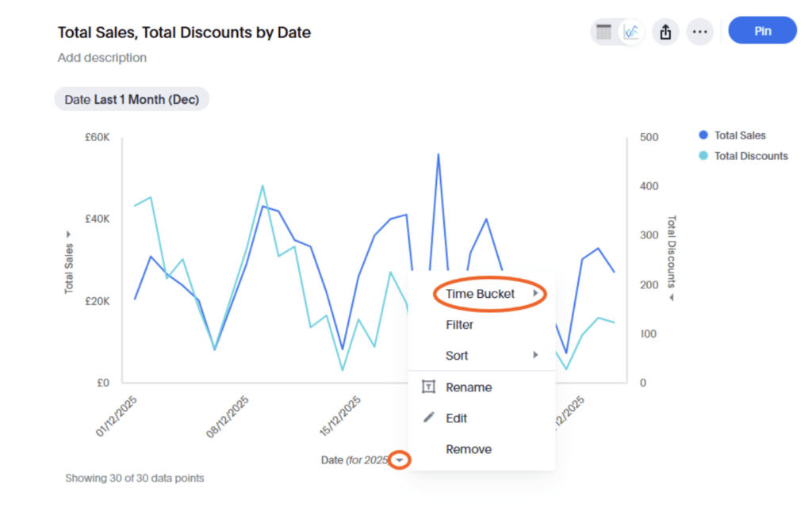The width and height of the screenshot is (812, 511).
Task: Open the Time Bucket submenu
Action: point(481,294)
